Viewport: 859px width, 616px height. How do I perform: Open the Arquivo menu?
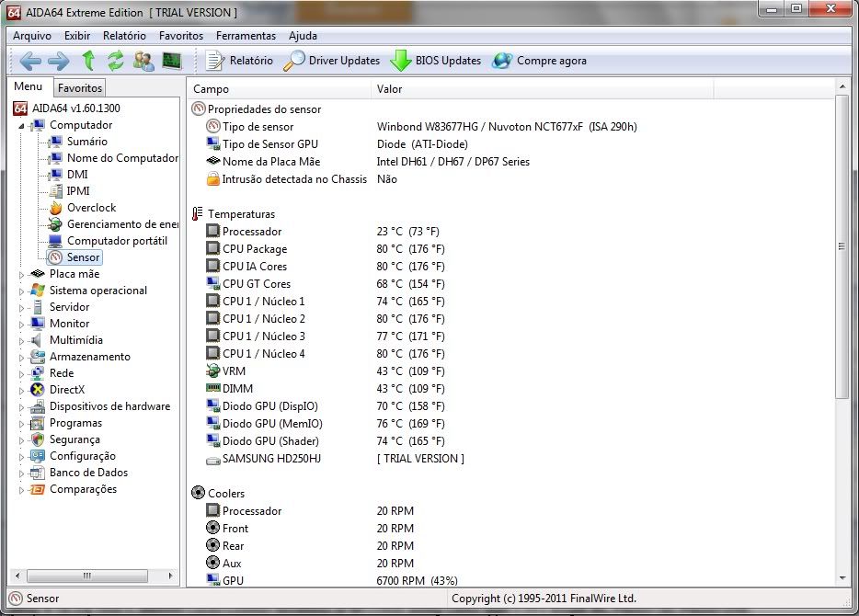[x=32, y=36]
